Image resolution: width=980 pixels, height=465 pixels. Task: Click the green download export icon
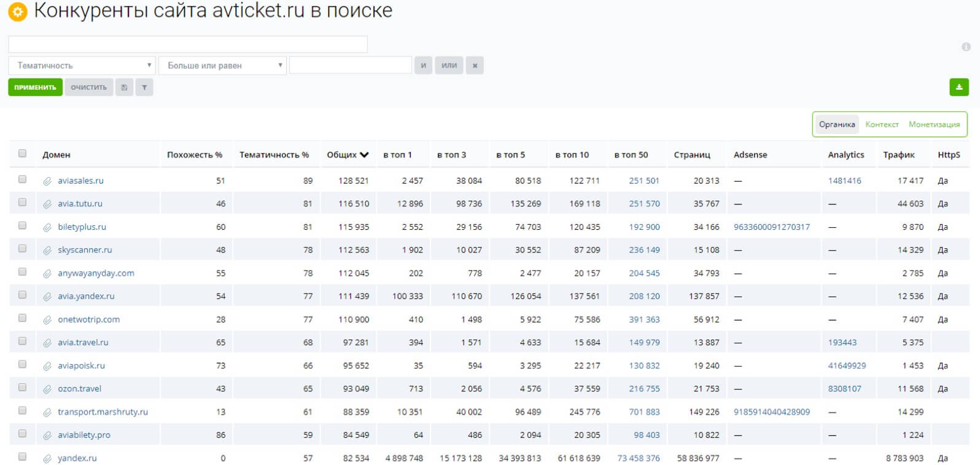959,87
